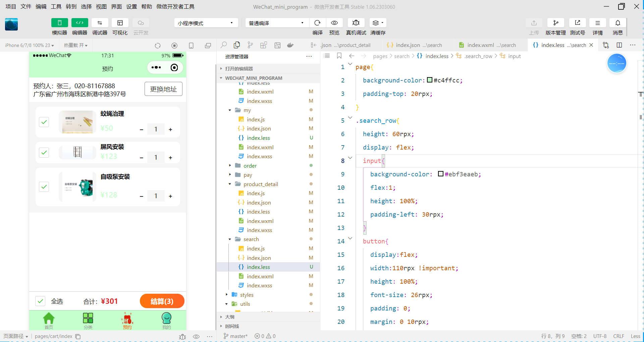Split the editor layout
This screenshot has width=644, height=342.
pyautogui.click(x=619, y=45)
